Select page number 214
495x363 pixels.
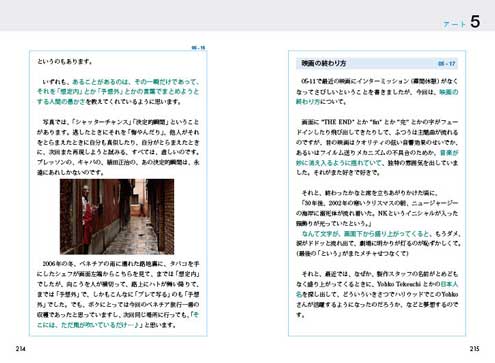[x=20, y=349]
